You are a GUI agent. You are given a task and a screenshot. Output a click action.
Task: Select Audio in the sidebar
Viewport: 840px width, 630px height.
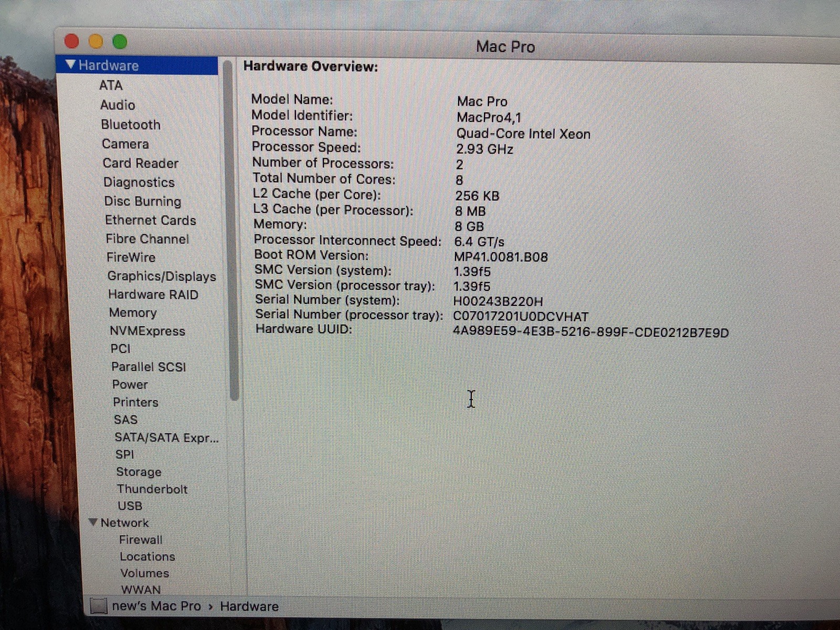(118, 105)
